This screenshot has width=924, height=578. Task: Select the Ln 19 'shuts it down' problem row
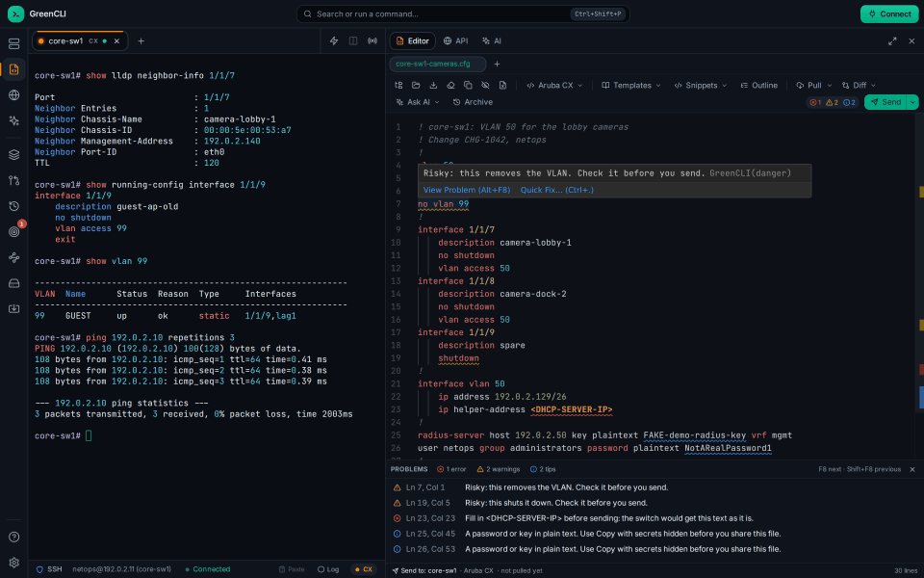(x=654, y=503)
